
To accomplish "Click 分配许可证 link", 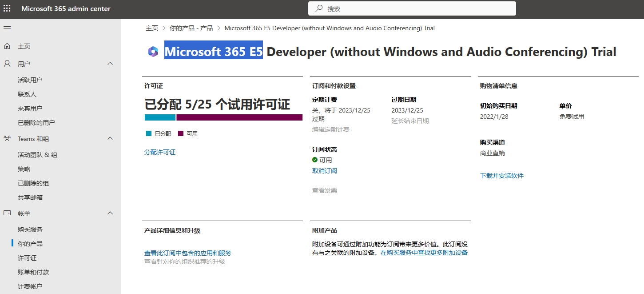I will point(160,152).
